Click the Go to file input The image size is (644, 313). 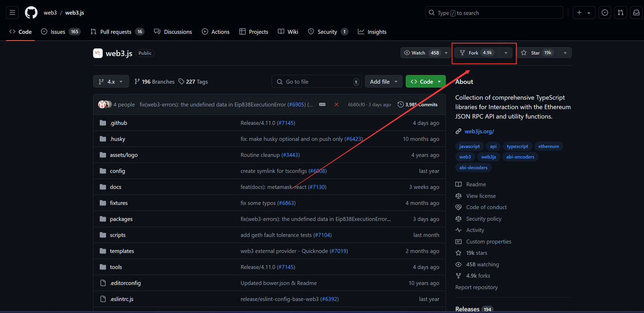tap(316, 82)
